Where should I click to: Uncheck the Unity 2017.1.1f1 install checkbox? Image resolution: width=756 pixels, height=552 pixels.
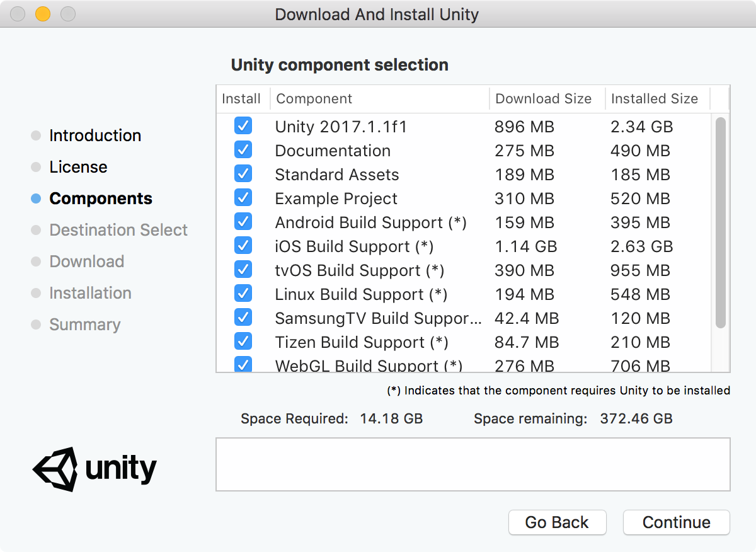tap(243, 126)
